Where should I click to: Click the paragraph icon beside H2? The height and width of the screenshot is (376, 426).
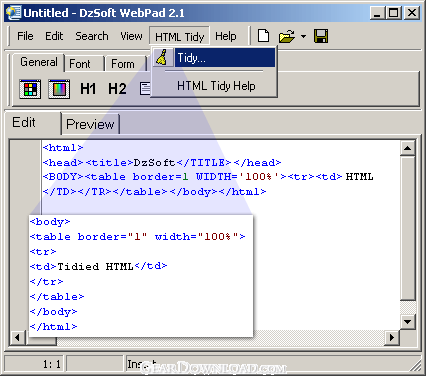point(145,89)
